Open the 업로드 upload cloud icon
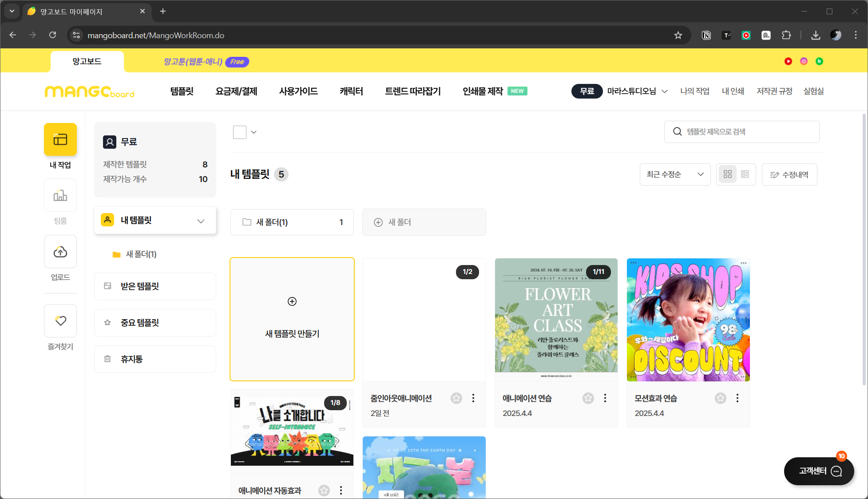Image resolution: width=868 pixels, height=499 pixels. [60, 252]
